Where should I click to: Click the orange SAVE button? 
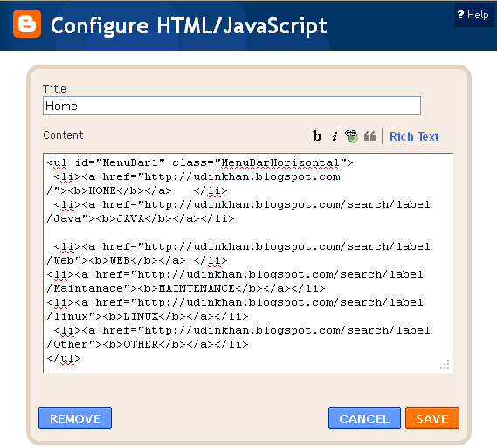pos(432,418)
